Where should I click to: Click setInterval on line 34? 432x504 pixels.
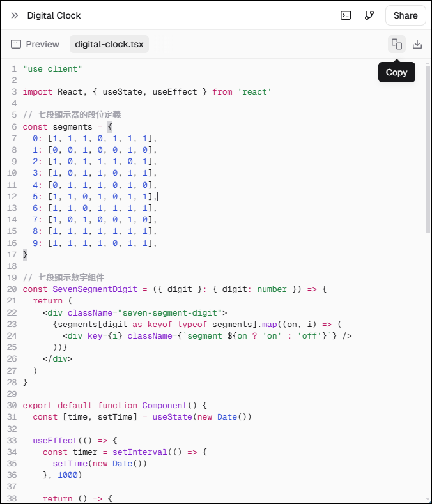pyautogui.click(x=140, y=452)
